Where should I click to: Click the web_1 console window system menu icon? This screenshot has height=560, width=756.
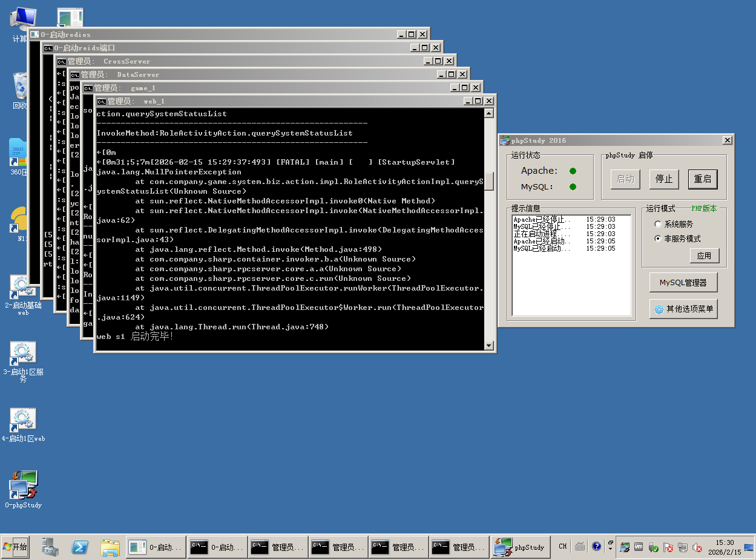pyautogui.click(x=102, y=101)
